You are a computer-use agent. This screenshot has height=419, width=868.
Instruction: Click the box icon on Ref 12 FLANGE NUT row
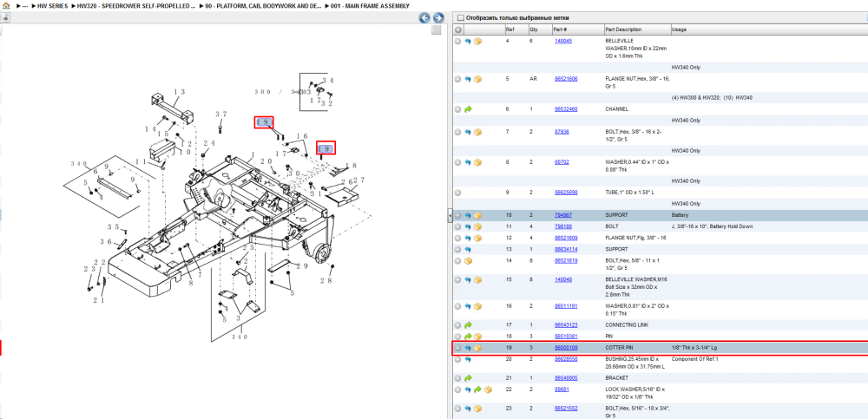pyautogui.click(x=477, y=238)
